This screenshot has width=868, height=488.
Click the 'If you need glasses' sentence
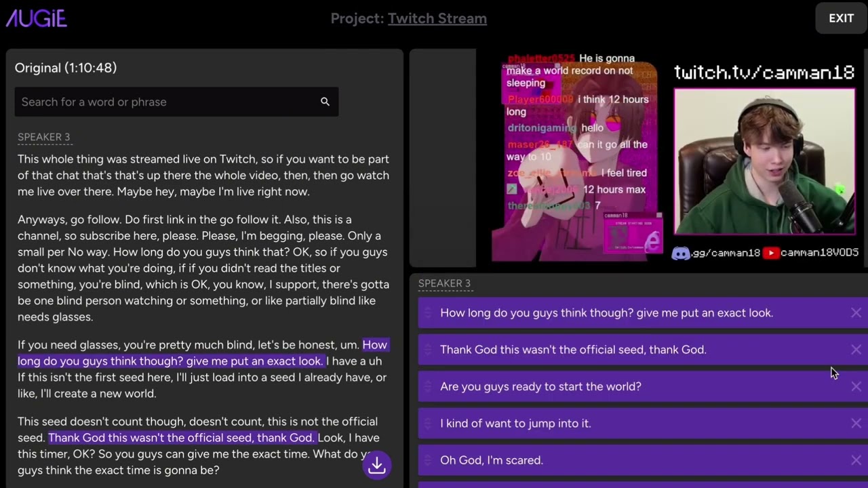pyautogui.click(x=187, y=345)
